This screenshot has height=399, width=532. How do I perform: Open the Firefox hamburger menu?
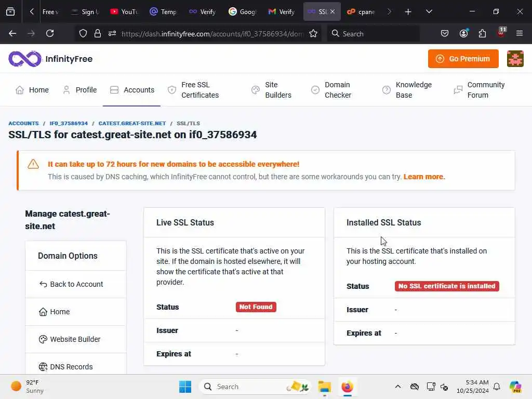[520, 33]
